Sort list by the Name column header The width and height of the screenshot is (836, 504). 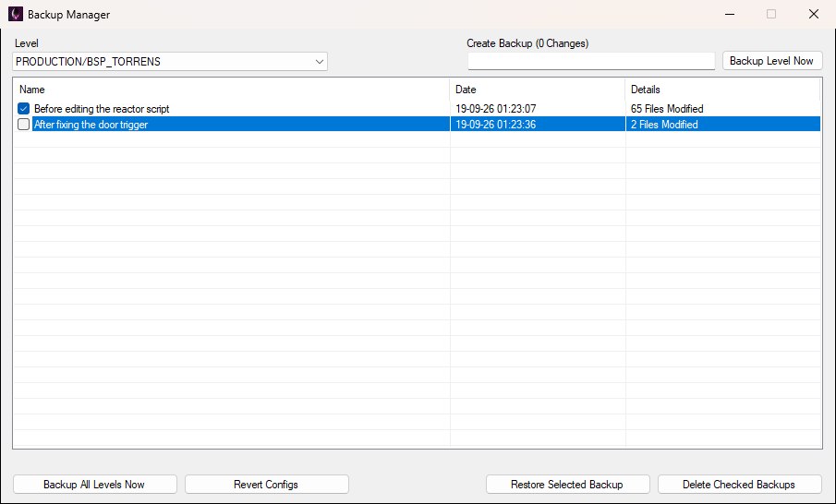231,90
